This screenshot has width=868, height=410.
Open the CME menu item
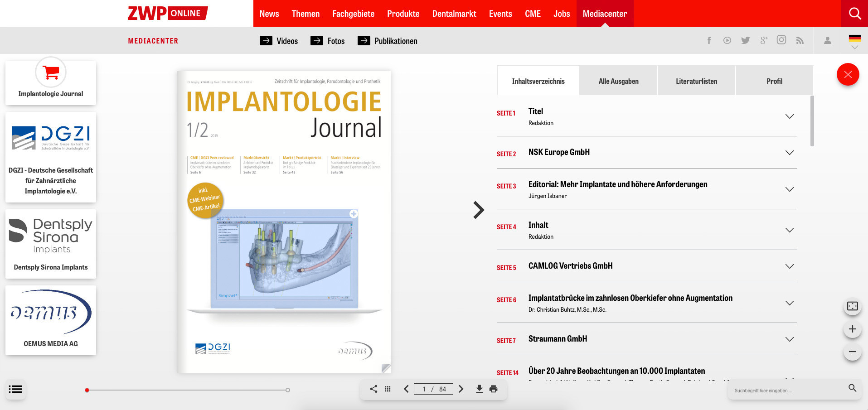533,14
